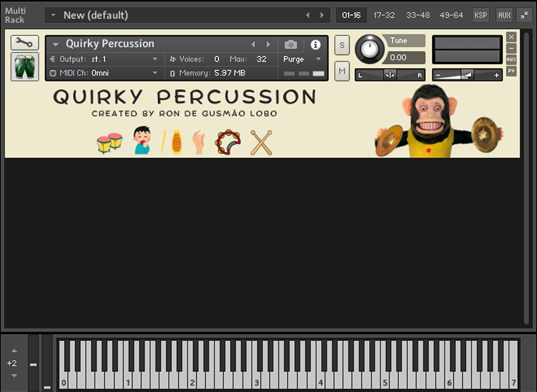Select the tambourine icon
Screen dimensions: 537x392
click(x=228, y=142)
